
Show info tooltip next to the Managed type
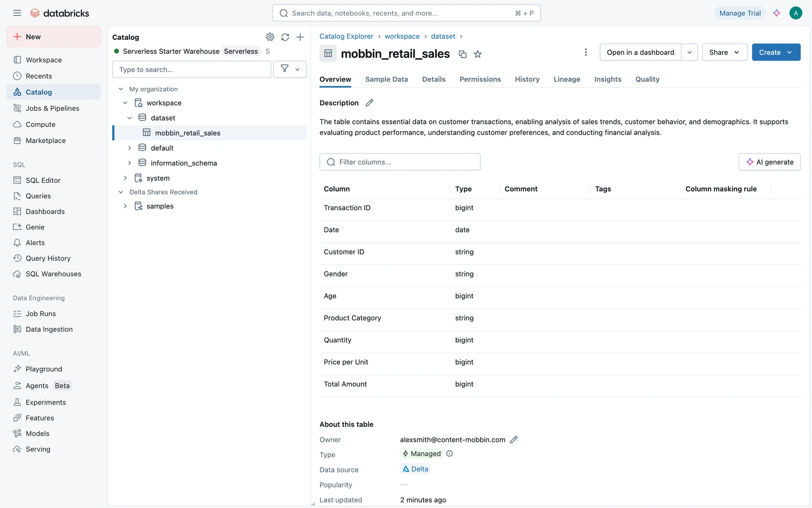(x=450, y=453)
